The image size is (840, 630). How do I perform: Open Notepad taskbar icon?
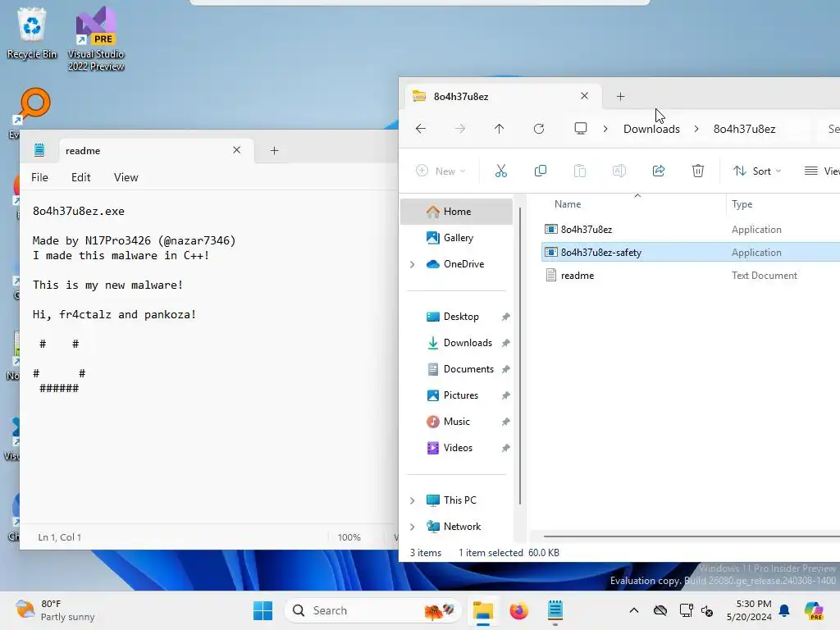pos(555,610)
